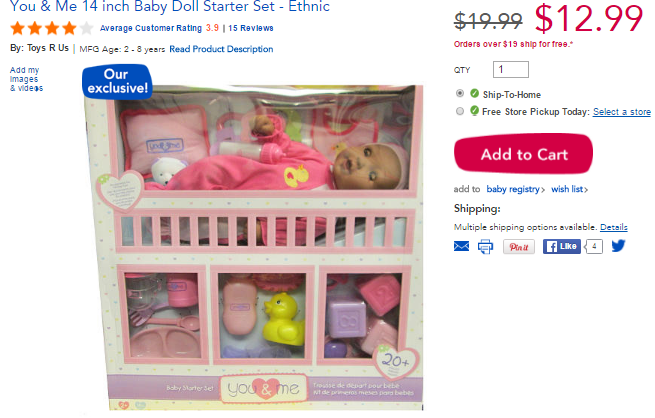Open the 15 Reviews link
Viewport: 655px width, 418px height.
(x=251, y=28)
